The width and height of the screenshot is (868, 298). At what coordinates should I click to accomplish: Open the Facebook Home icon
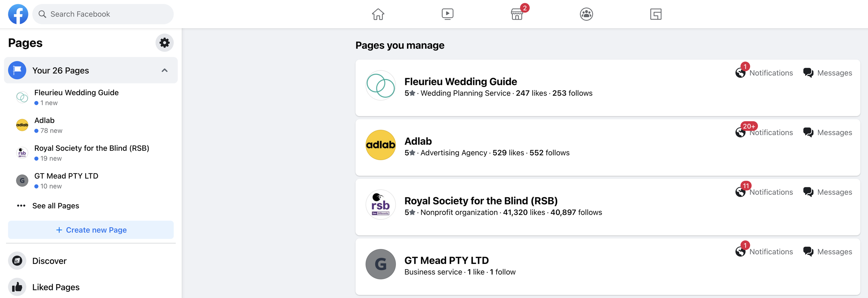tap(378, 14)
